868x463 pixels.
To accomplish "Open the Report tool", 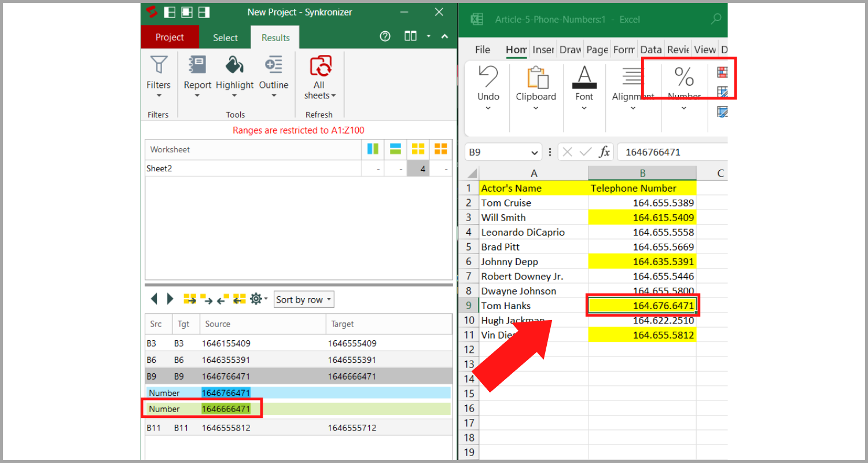I will (197, 75).
